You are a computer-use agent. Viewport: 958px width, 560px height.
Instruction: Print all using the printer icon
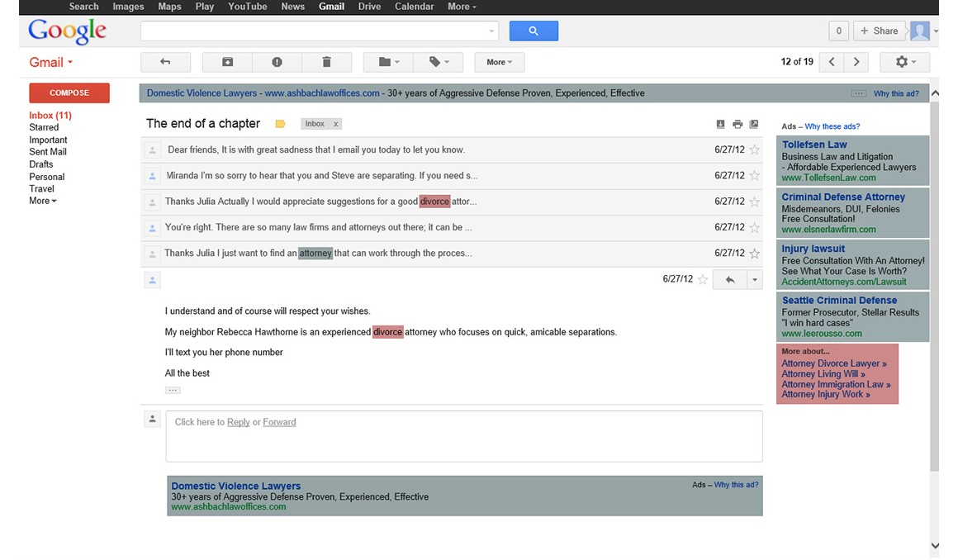(737, 124)
